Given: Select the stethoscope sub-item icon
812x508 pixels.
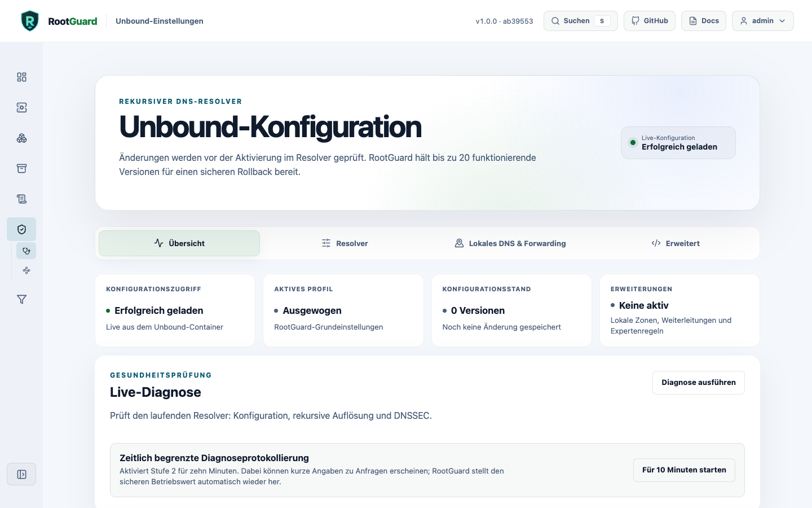Looking at the screenshot, I should [26, 251].
